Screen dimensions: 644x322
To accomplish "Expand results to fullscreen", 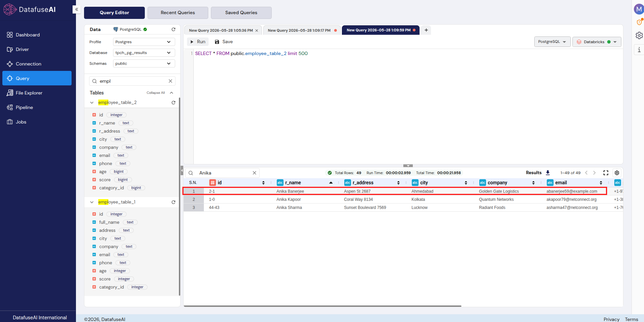I will [606, 173].
